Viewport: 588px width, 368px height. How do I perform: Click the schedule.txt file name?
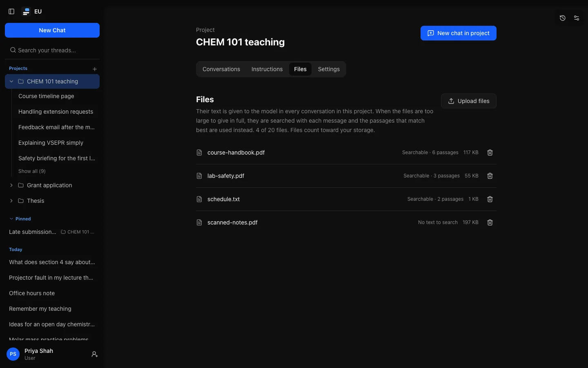click(223, 199)
